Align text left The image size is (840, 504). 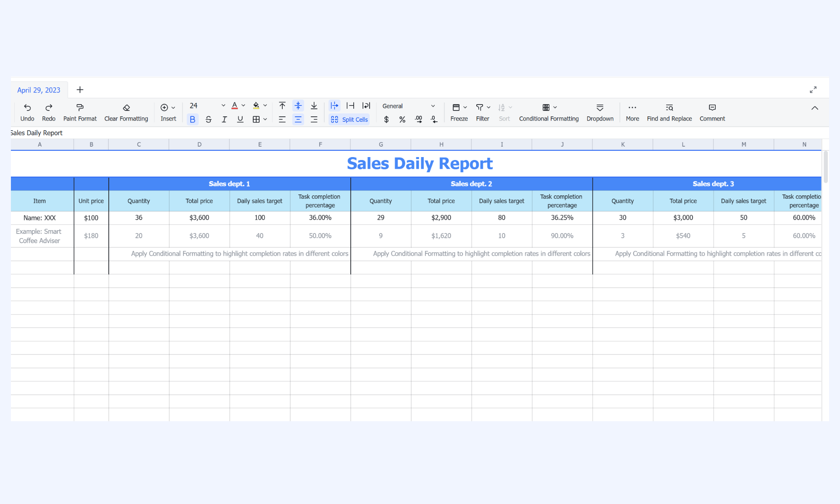click(x=282, y=120)
